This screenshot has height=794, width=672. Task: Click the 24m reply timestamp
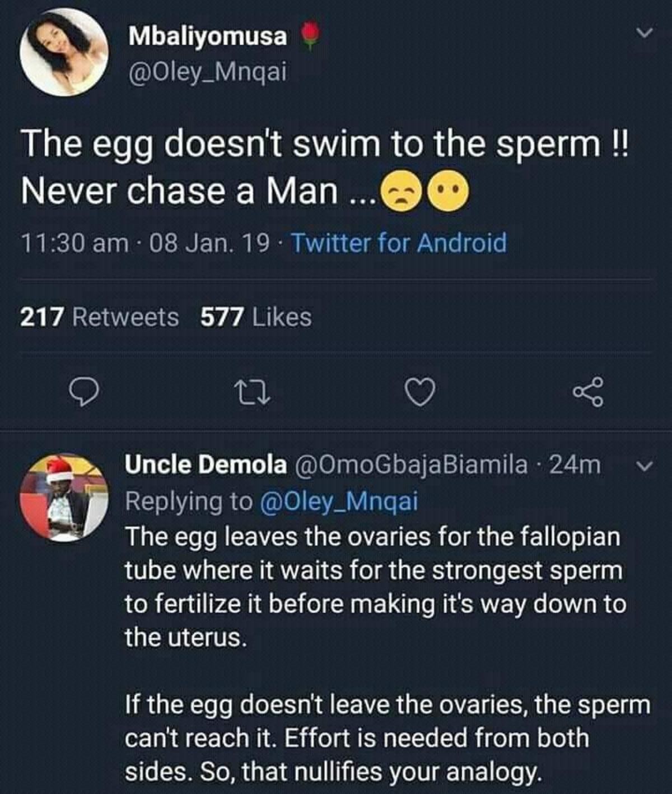[x=575, y=465]
